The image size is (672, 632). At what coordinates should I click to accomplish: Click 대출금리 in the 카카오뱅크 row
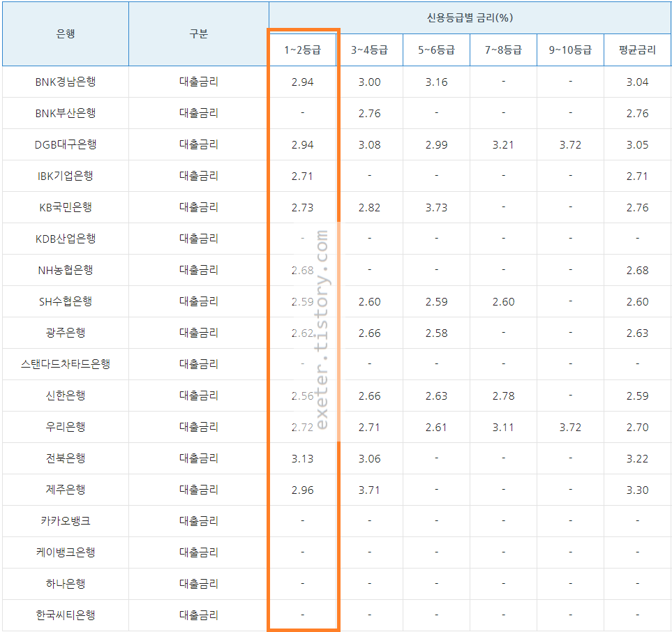199,521
